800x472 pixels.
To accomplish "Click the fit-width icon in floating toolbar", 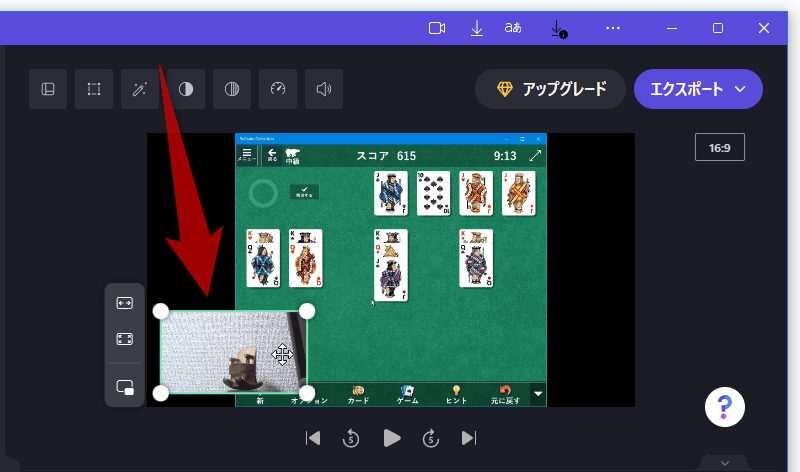I will [124, 303].
